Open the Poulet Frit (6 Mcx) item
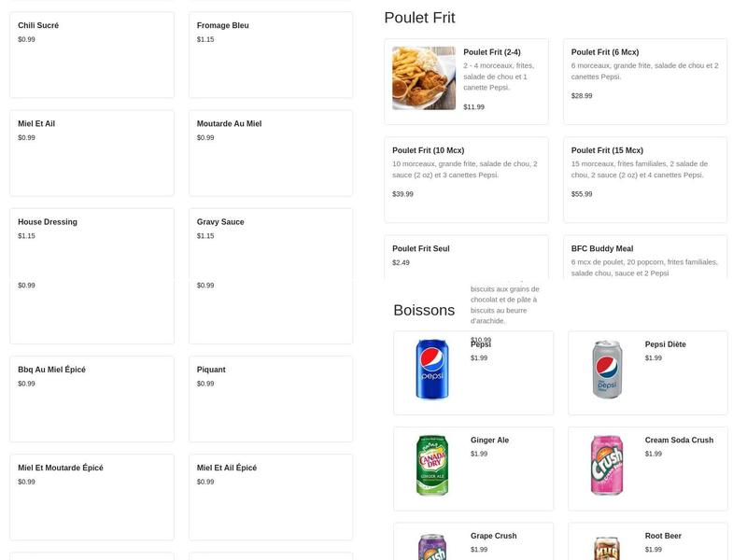Screen dimensions: 747x560 644,81
